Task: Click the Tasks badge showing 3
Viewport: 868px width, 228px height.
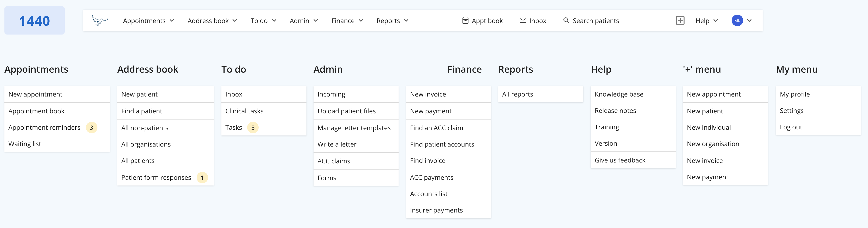Action: click(x=253, y=128)
